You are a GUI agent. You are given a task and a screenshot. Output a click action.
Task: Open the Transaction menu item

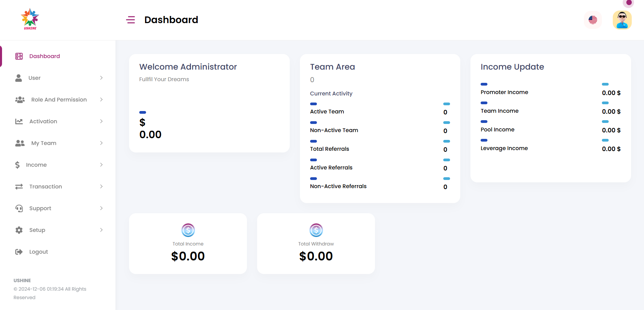[46, 187]
